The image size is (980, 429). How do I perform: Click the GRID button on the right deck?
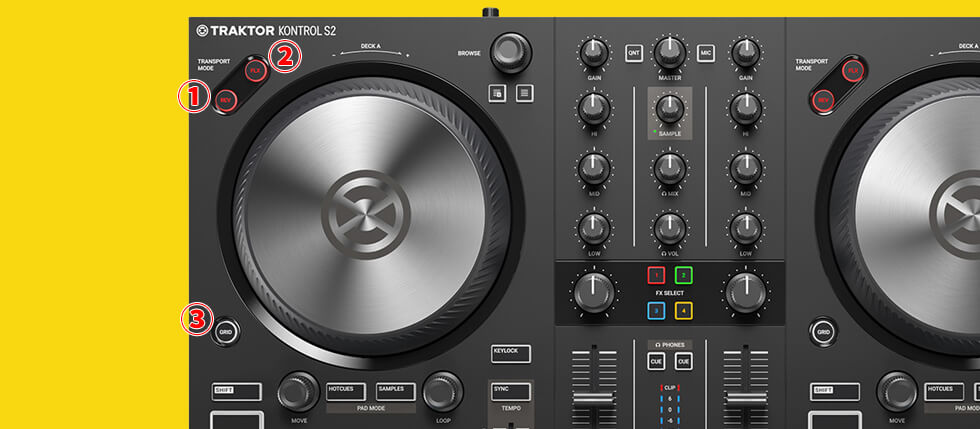(824, 333)
